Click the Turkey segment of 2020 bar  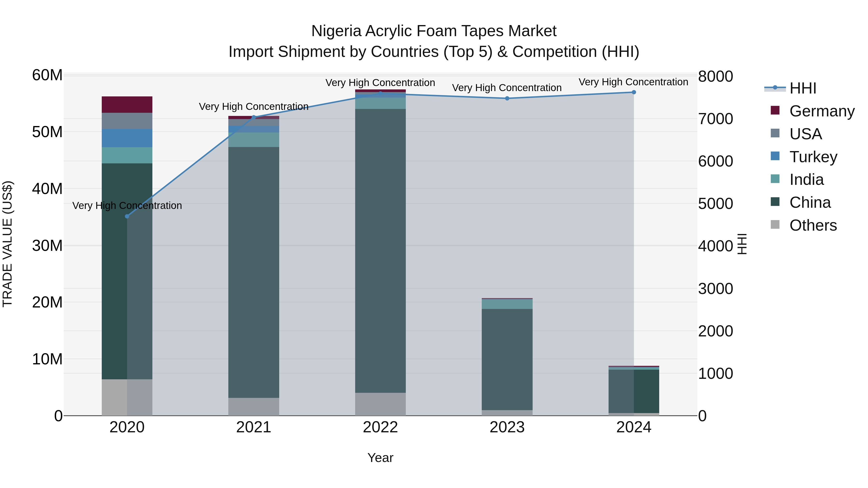pyautogui.click(x=127, y=138)
